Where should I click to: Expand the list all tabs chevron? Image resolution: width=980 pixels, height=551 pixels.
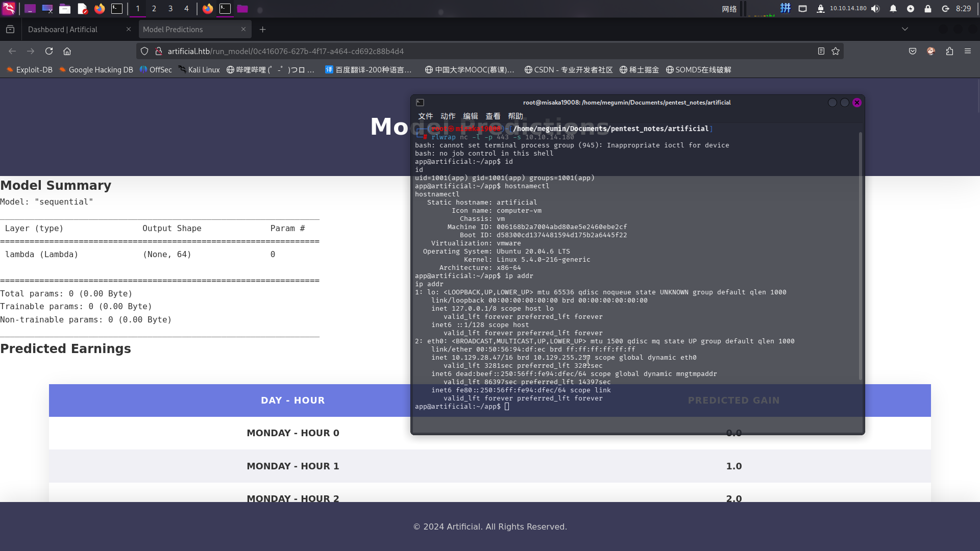905,29
